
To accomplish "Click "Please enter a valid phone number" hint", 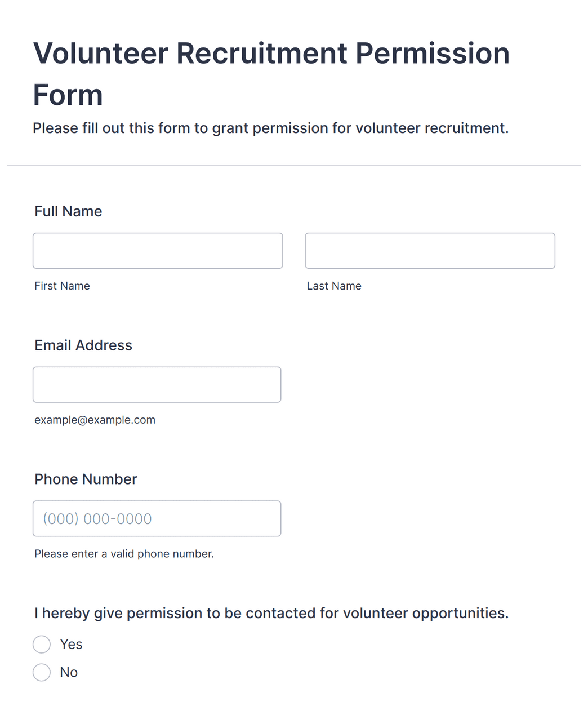I will click(x=124, y=554).
